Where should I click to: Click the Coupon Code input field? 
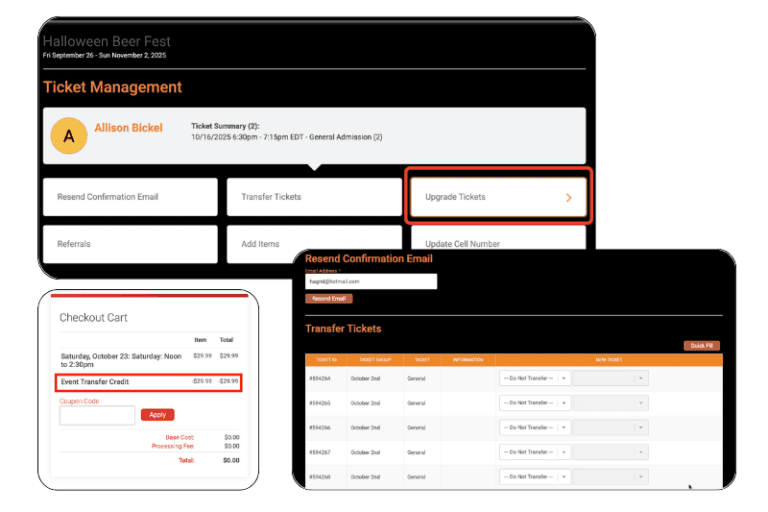pyautogui.click(x=97, y=415)
